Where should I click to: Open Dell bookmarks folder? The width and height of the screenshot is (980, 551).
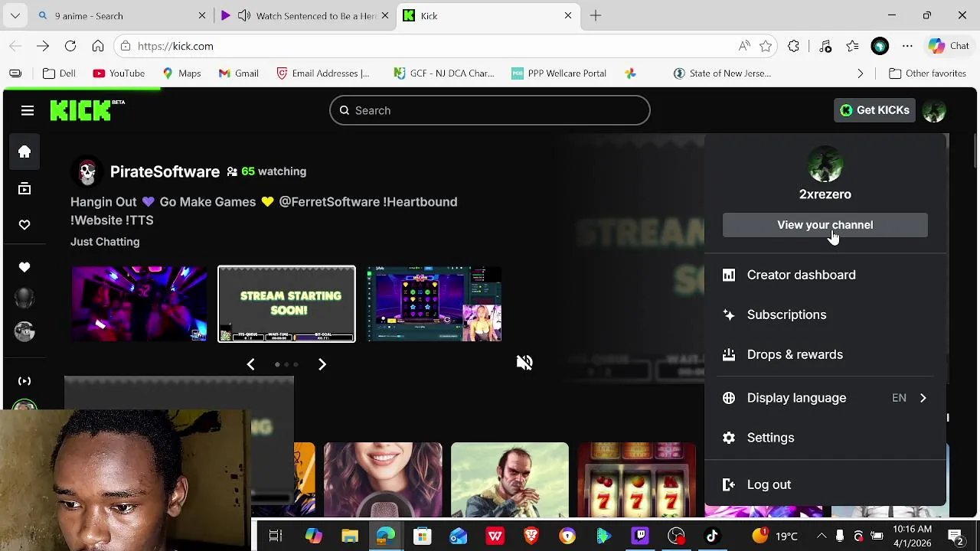(59, 73)
